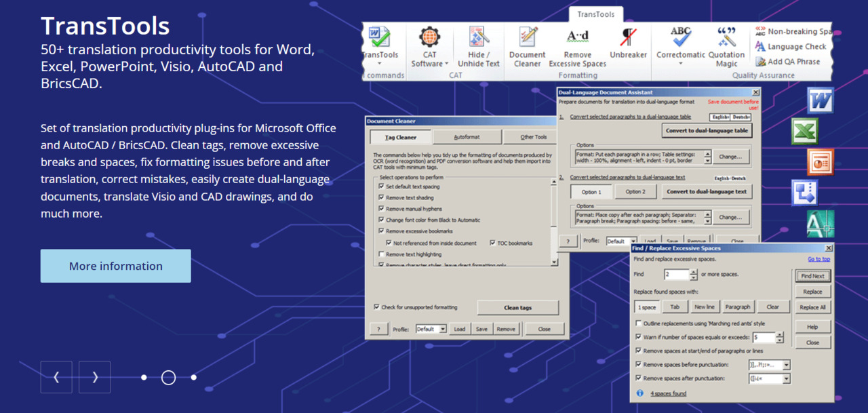
Task: Open the Remove Excessive Spaces tool
Action: [578, 47]
